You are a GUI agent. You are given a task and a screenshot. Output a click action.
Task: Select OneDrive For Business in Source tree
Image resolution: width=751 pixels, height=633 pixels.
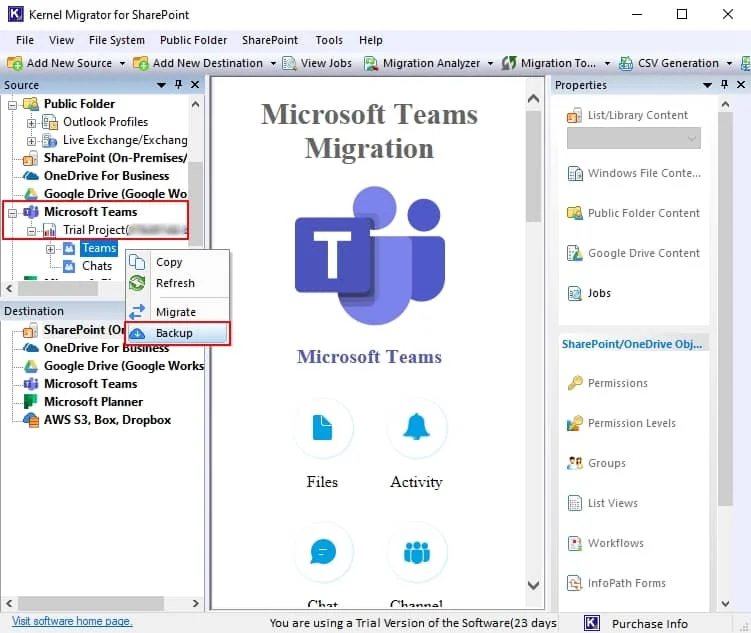(x=106, y=176)
